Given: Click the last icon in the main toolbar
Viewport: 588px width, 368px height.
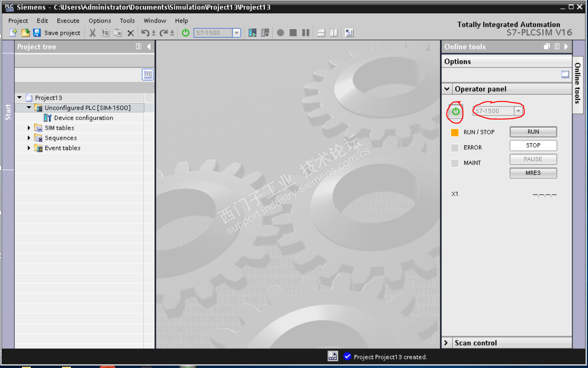Looking at the screenshot, I should (349, 33).
